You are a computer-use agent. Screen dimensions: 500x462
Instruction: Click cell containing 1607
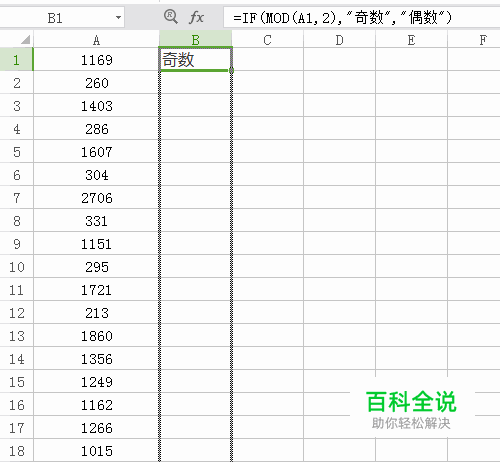coord(96,151)
